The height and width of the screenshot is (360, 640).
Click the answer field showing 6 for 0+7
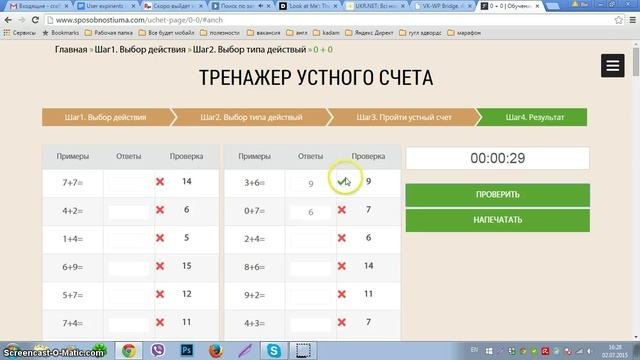pos(311,211)
